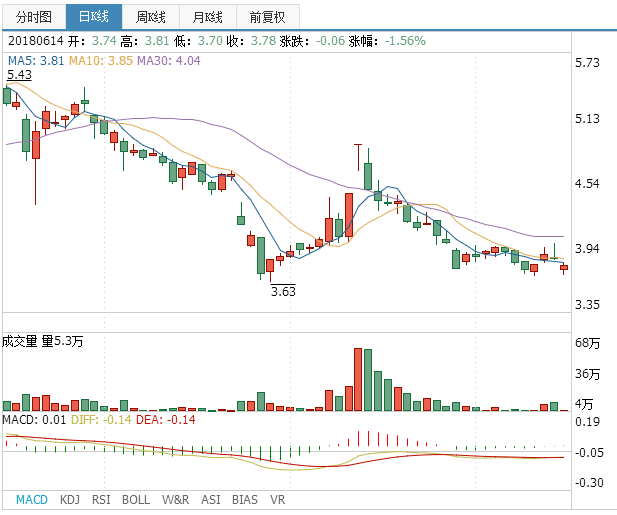
Task: Click the 3.35 price axis label
Action: (x=587, y=305)
